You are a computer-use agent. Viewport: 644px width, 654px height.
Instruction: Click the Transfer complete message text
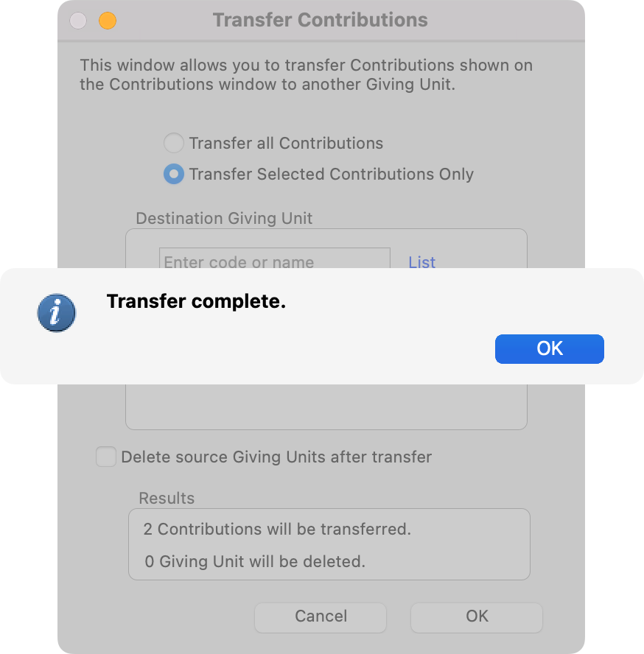coord(196,301)
